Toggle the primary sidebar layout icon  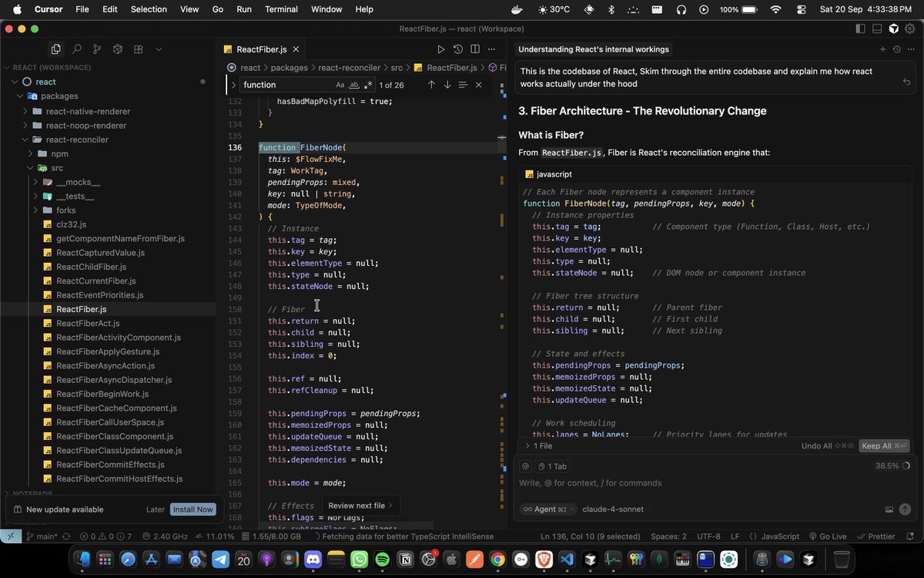(x=860, y=29)
